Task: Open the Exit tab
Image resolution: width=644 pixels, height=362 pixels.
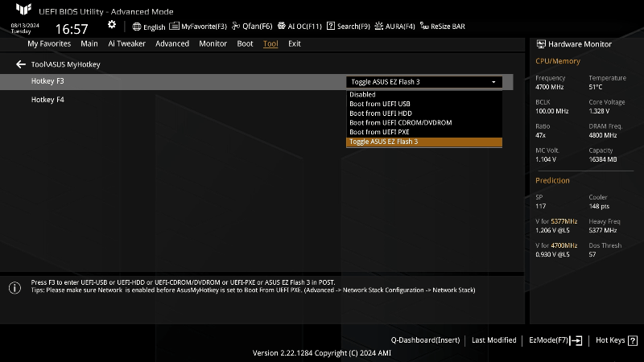Action: pyautogui.click(x=295, y=43)
